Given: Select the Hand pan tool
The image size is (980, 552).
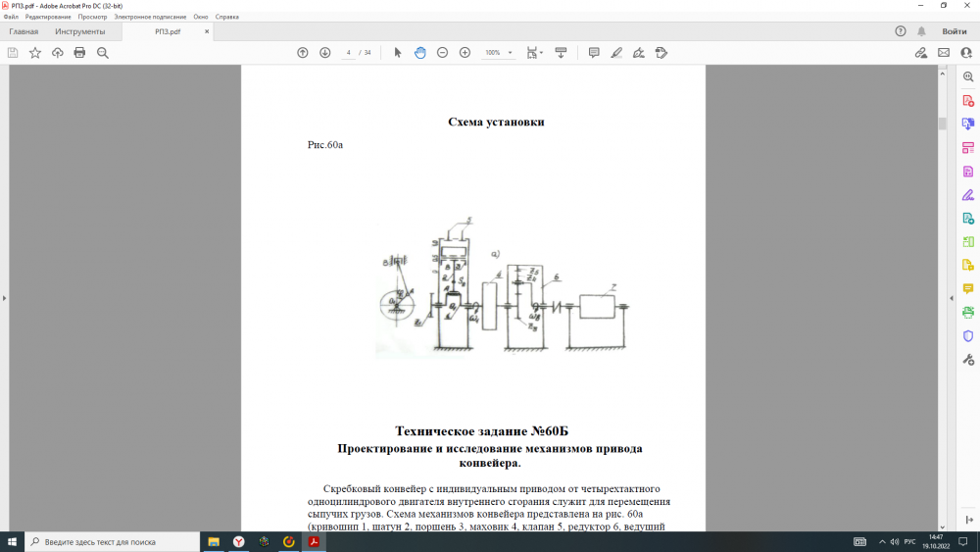Looking at the screenshot, I should click(420, 53).
